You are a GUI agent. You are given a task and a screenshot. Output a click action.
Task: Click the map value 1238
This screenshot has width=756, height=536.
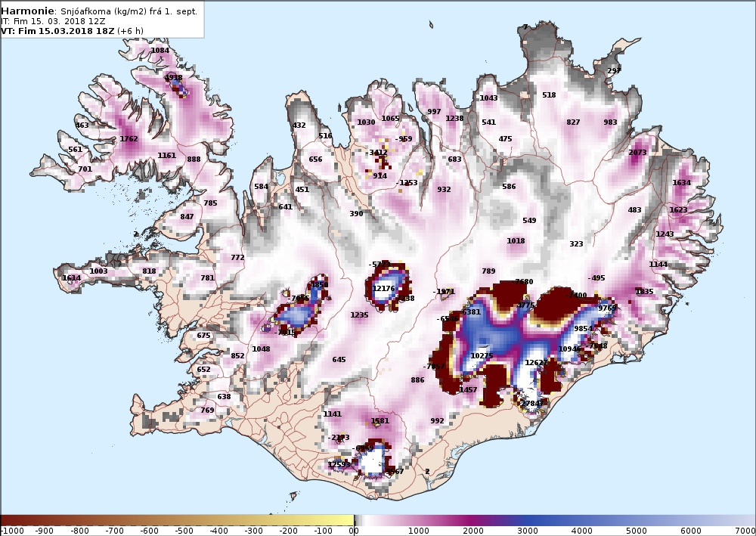[454, 118]
